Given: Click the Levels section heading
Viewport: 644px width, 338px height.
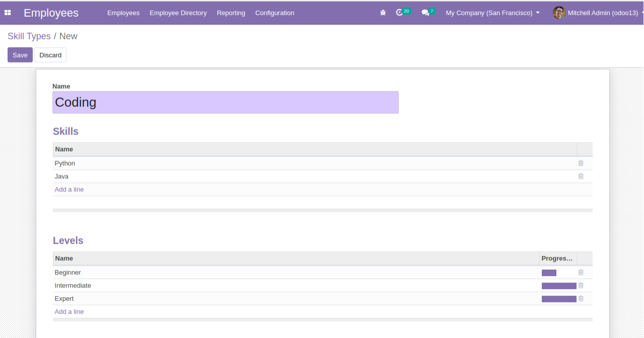Looking at the screenshot, I should [x=68, y=241].
